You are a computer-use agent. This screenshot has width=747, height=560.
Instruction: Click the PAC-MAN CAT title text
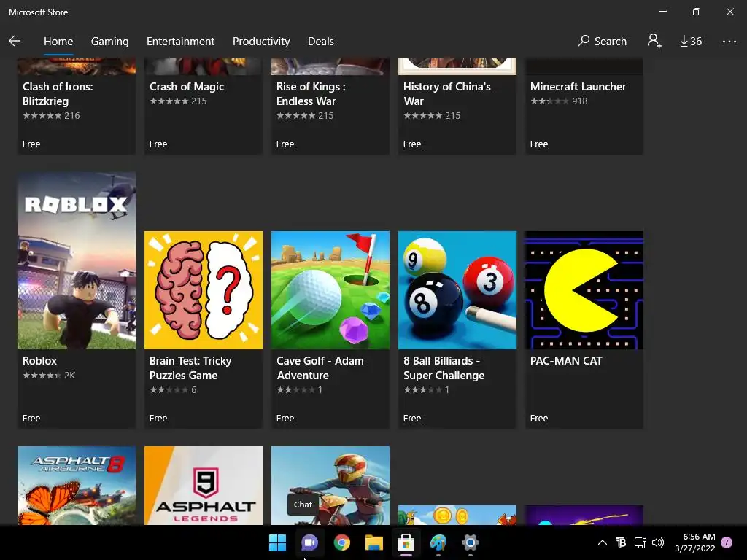click(x=566, y=361)
